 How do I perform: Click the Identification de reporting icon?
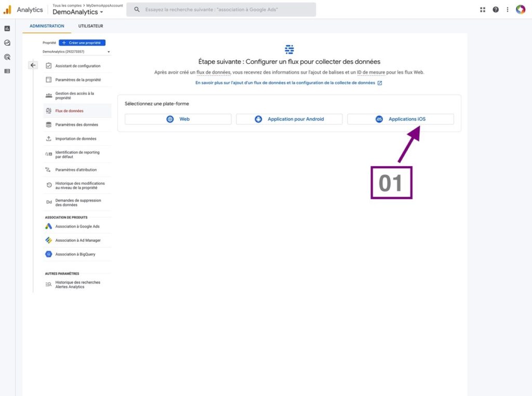[x=48, y=154]
